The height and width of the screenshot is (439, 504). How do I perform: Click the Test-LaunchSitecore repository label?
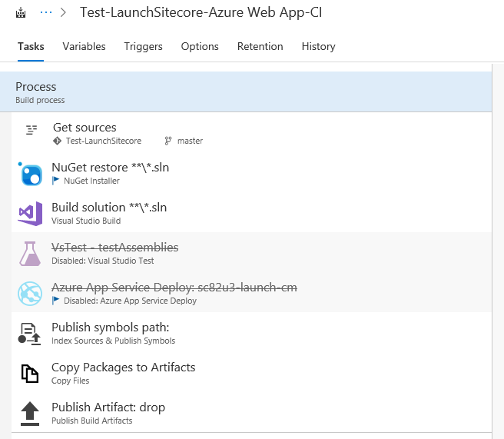click(x=104, y=141)
